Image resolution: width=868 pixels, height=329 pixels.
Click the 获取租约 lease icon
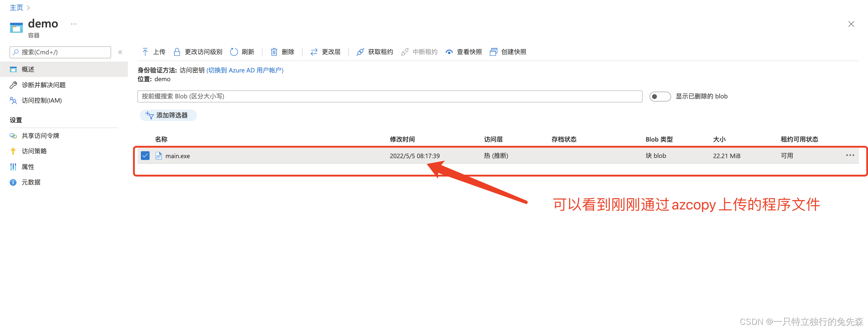[360, 52]
